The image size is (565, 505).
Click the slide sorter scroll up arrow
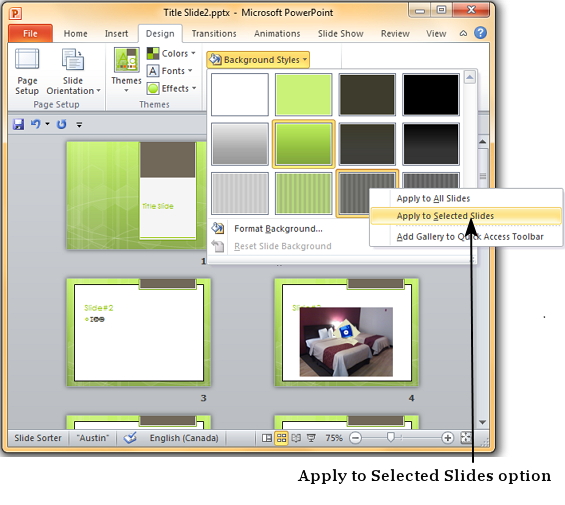(x=483, y=142)
